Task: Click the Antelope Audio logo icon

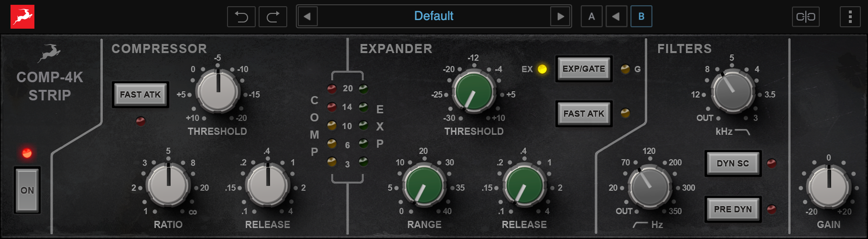Action: pyautogui.click(x=22, y=17)
